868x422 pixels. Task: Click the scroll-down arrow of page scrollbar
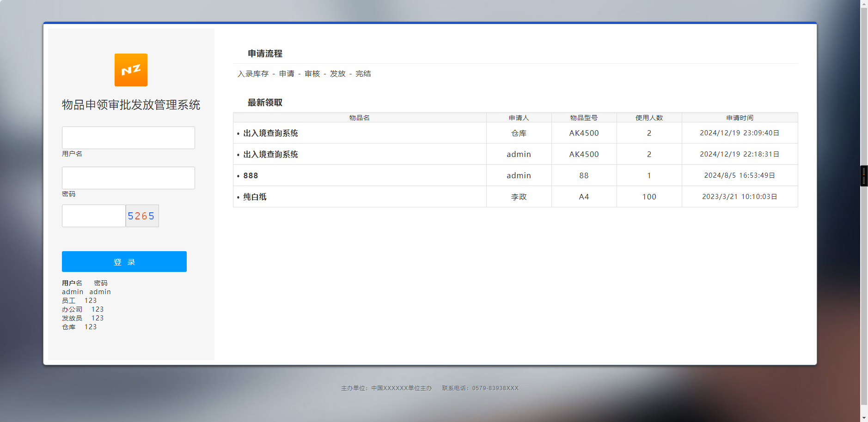point(864,418)
